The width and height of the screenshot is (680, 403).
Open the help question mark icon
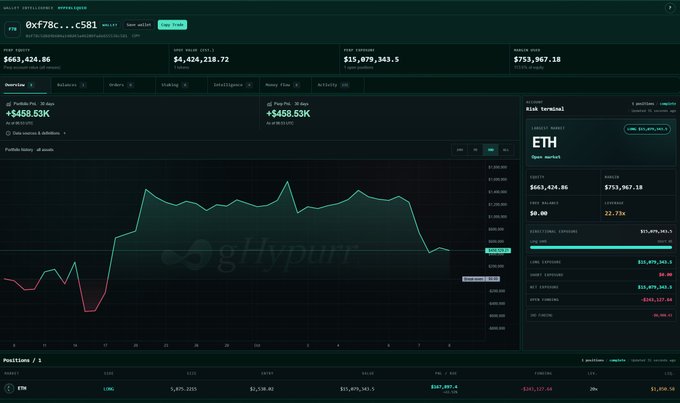[669, 7]
